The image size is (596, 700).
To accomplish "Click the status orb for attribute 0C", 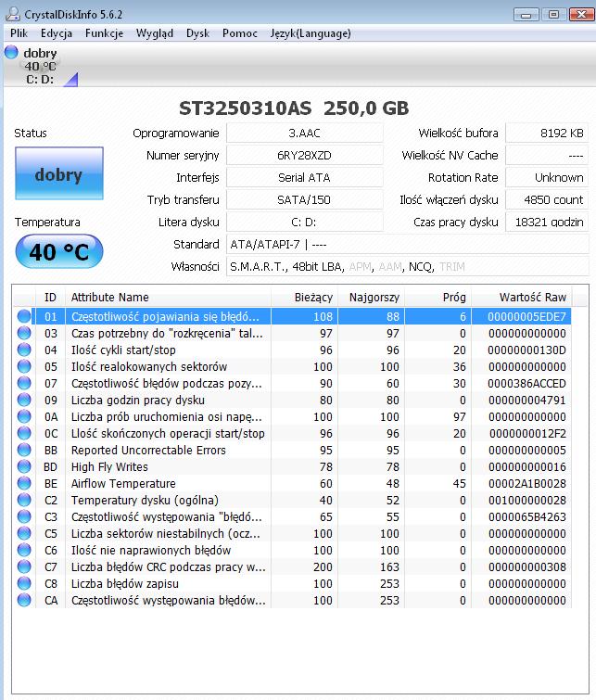I will [x=24, y=434].
